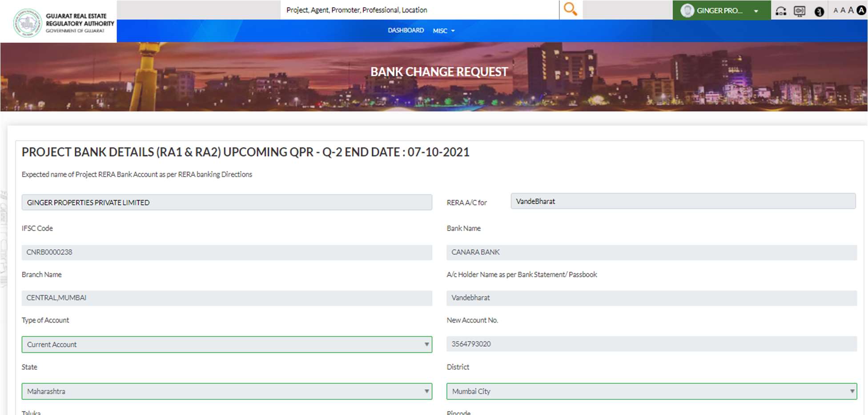The height and width of the screenshot is (415, 868).
Task: Open the District dropdown showing Mumbai City
Action: (651, 391)
